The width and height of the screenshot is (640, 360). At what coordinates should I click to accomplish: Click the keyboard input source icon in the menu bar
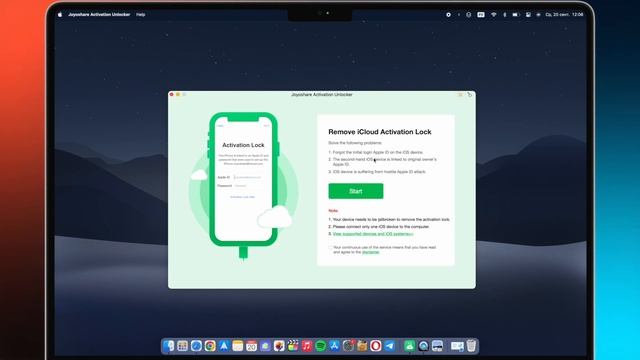[x=481, y=15]
